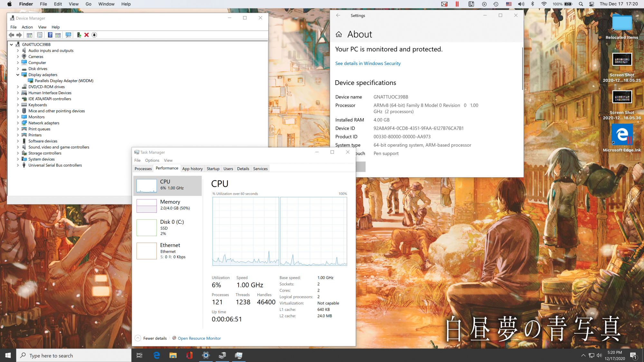644x362 pixels.
Task: Switch to the Processes tab
Action: (x=143, y=169)
